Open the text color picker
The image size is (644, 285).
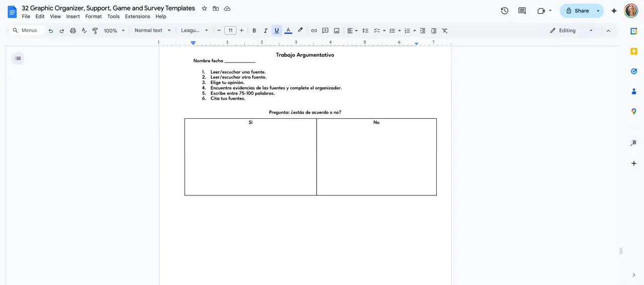point(288,31)
